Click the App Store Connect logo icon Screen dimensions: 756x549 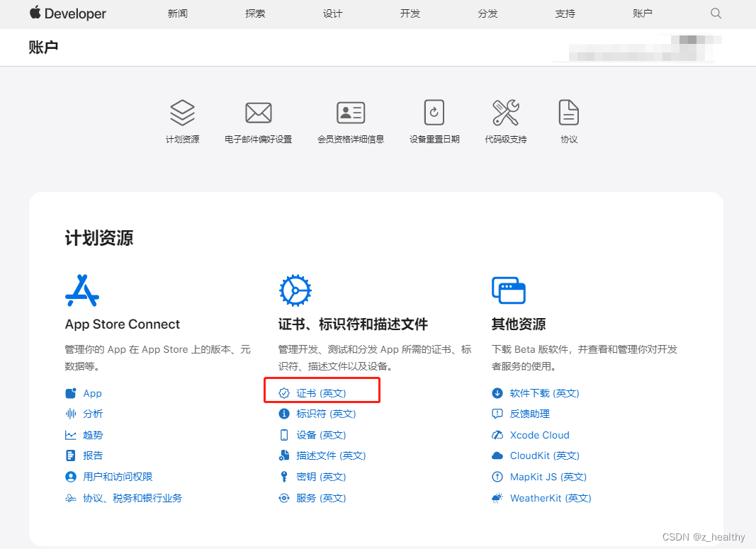[82, 290]
